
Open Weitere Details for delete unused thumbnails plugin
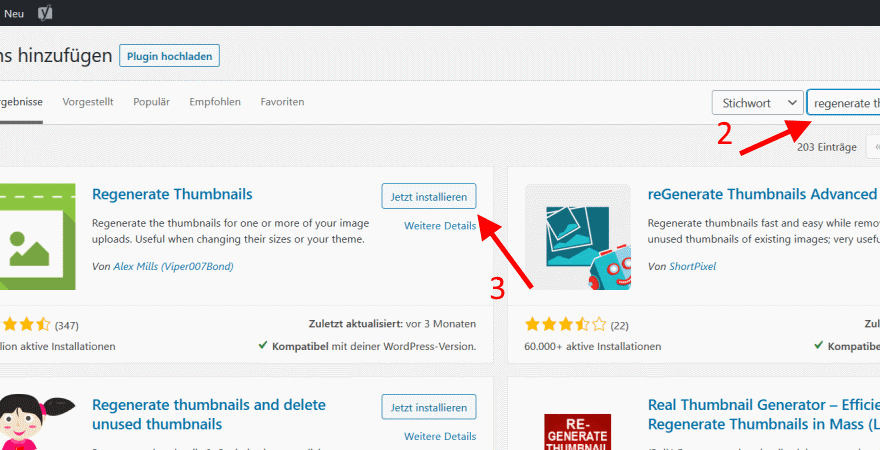(x=440, y=436)
